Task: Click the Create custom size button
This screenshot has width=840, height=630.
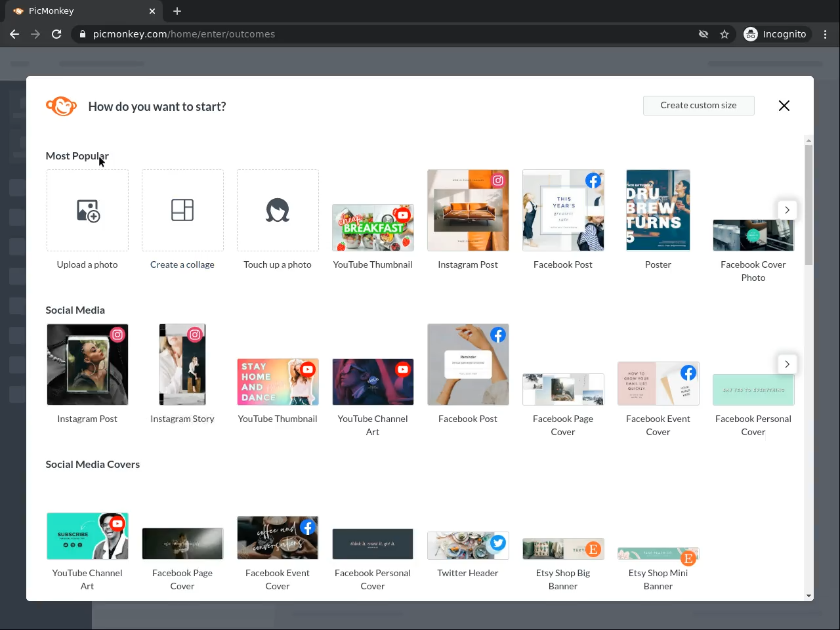Action: [698, 106]
